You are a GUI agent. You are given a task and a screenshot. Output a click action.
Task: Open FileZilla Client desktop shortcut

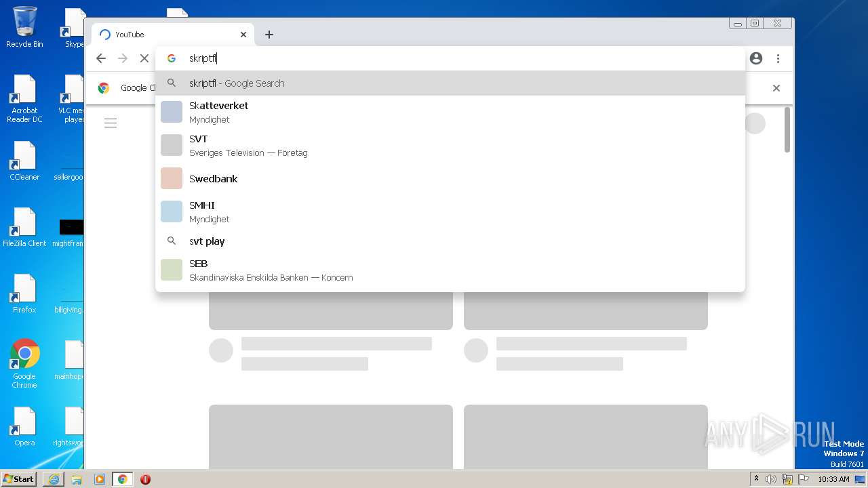pos(24,228)
